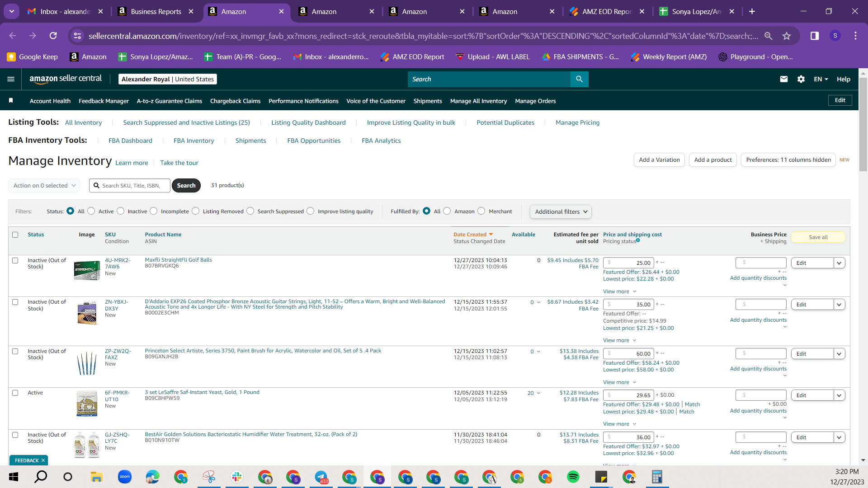The image size is (868, 488).
Task: Click the Add a product button
Action: [x=713, y=160]
